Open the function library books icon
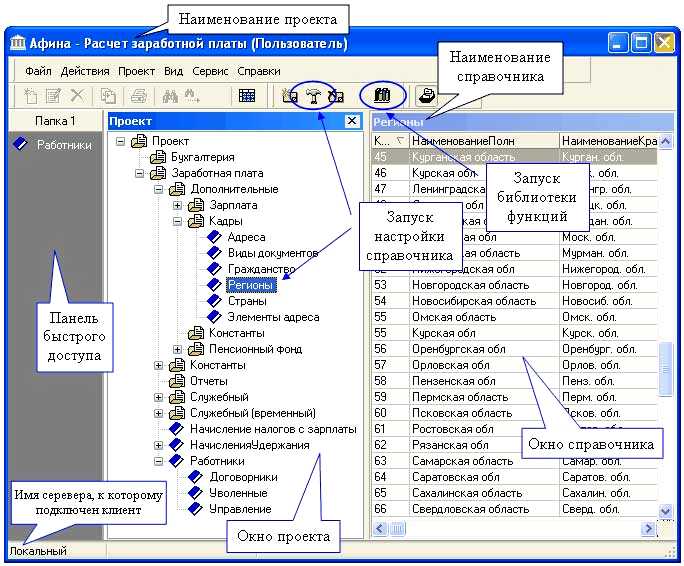The width and height of the screenshot is (684, 566). pyautogui.click(x=382, y=95)
